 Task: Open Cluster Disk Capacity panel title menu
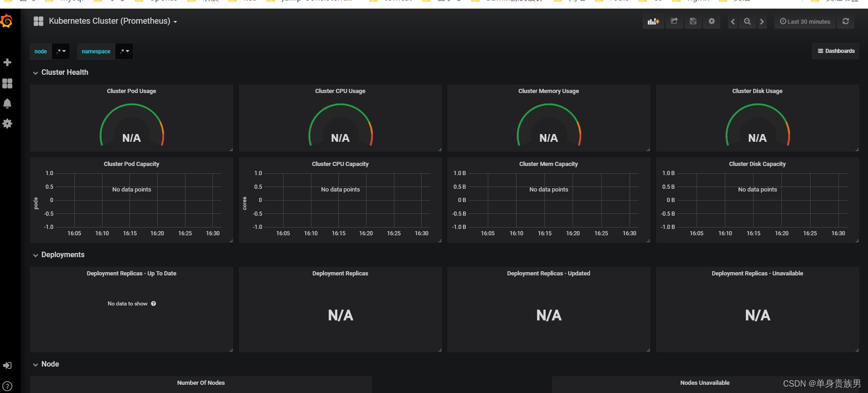pyautogui.click(x=757, y=164)
